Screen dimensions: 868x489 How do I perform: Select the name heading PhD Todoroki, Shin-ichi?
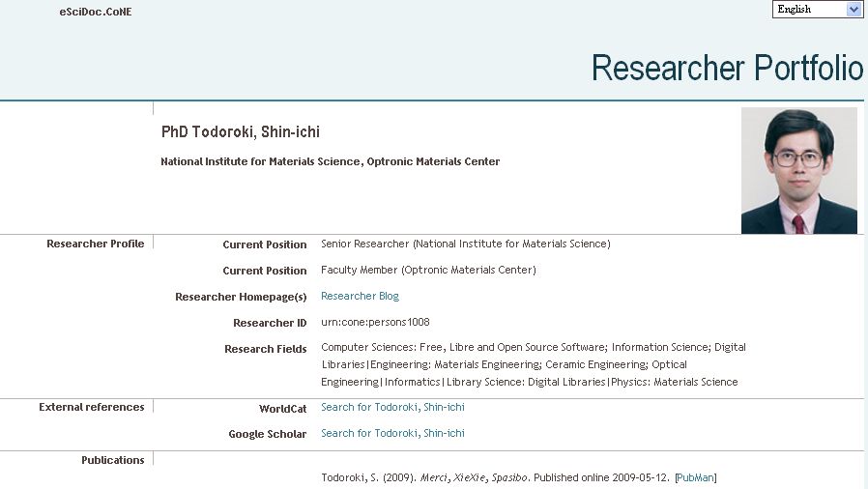(x=240, y=132)
